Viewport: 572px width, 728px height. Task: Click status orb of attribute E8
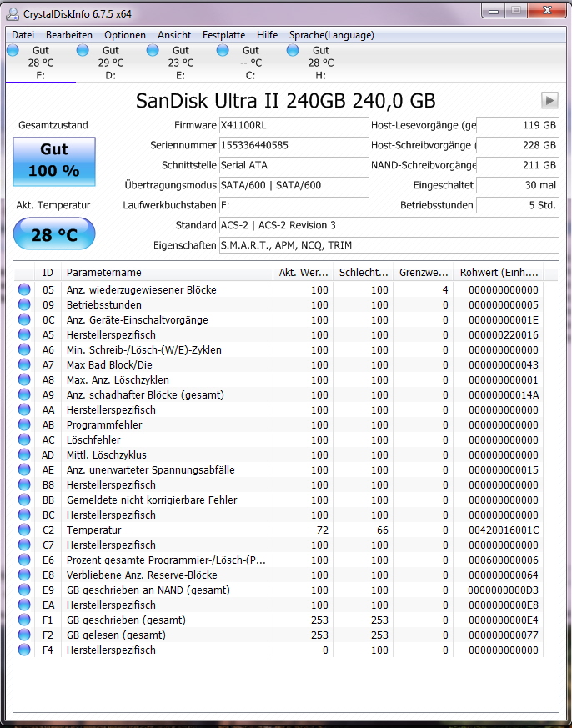point(23,575)
